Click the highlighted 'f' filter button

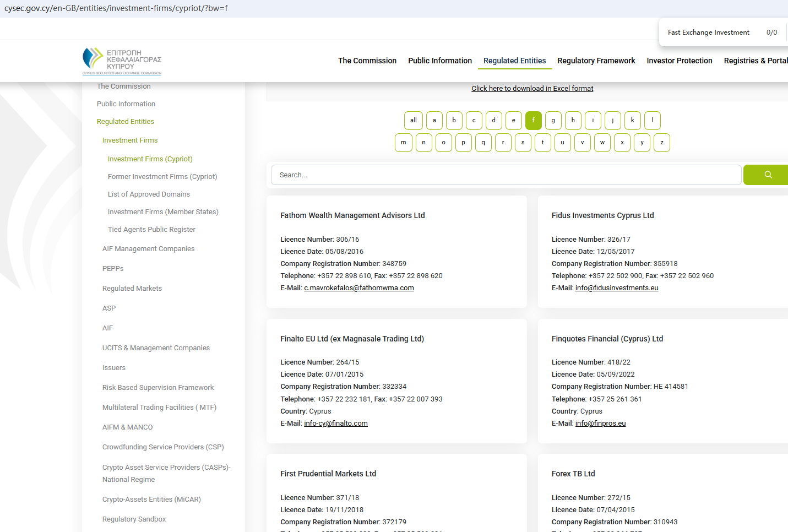[533, 121]
